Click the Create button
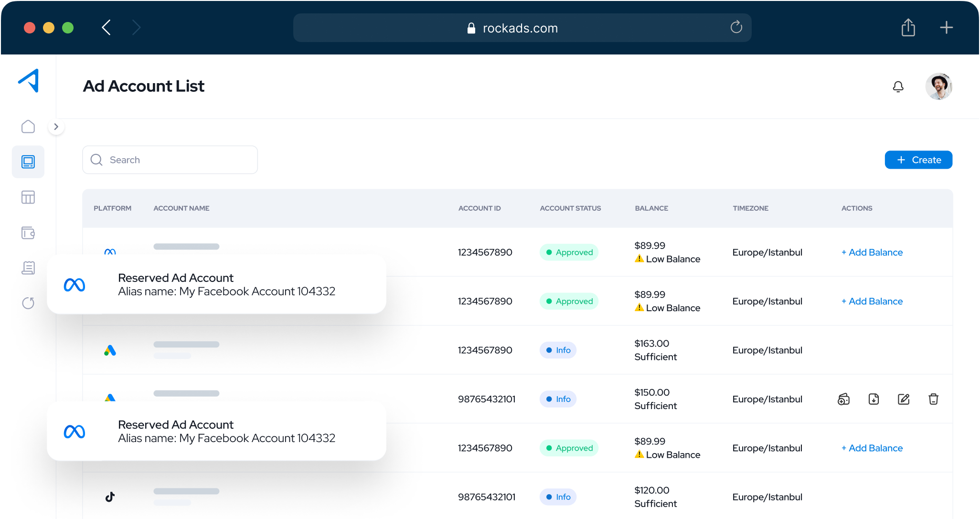This screenshot has height=519, width=980. pyautogui.click(x=918, y=160)
